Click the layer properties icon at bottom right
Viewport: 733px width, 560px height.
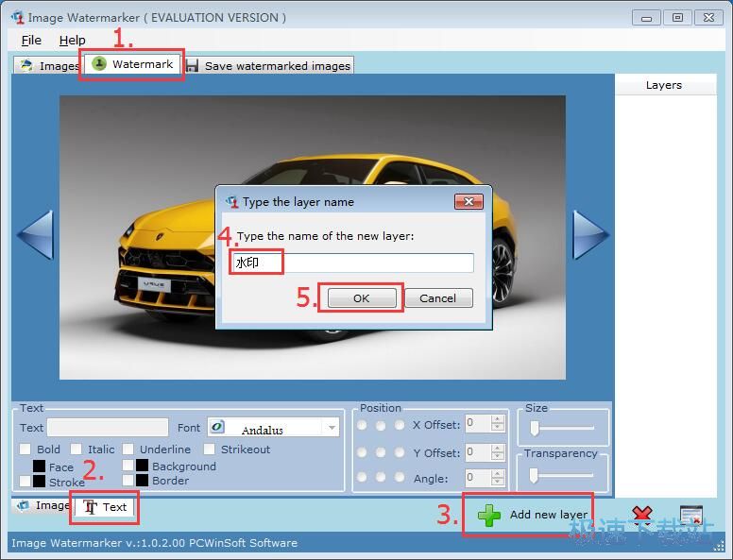690,516
